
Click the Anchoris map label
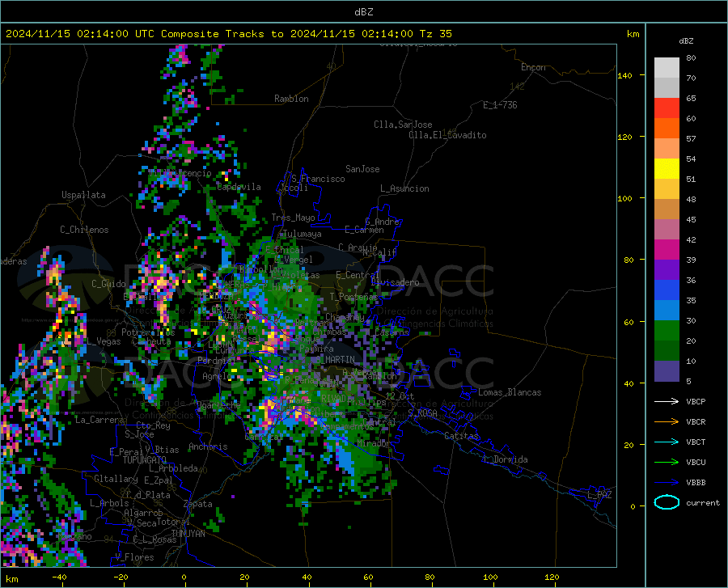coord(208,446)
